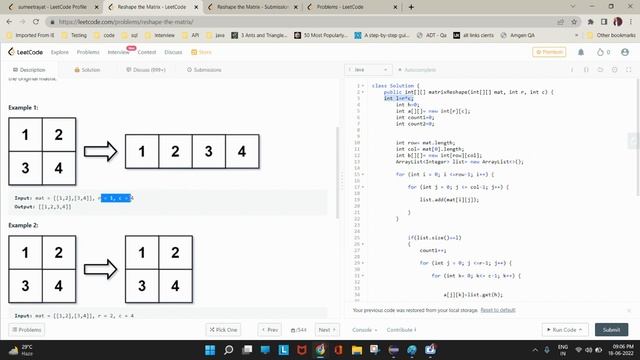
Task: Open the Explore menu item
Action: [x=60, y=52]
